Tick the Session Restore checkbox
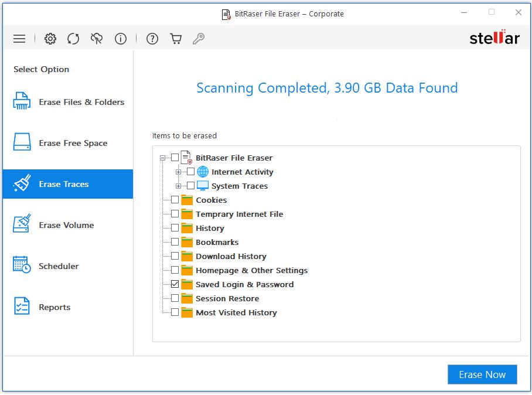The image size is (532, 395). (x=175, y=298)
